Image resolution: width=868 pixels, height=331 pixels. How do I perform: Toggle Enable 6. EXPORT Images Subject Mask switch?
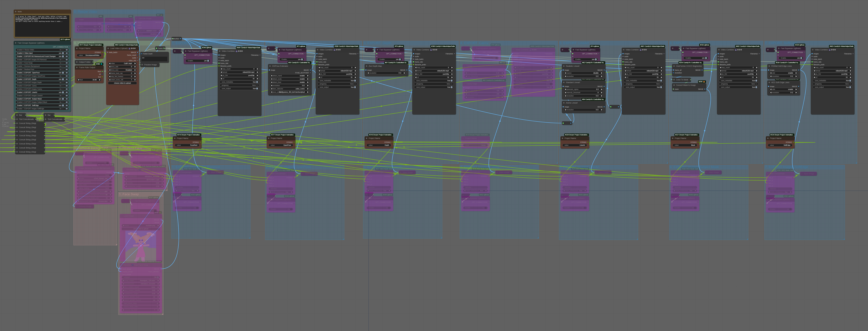[x=63, y=102]
